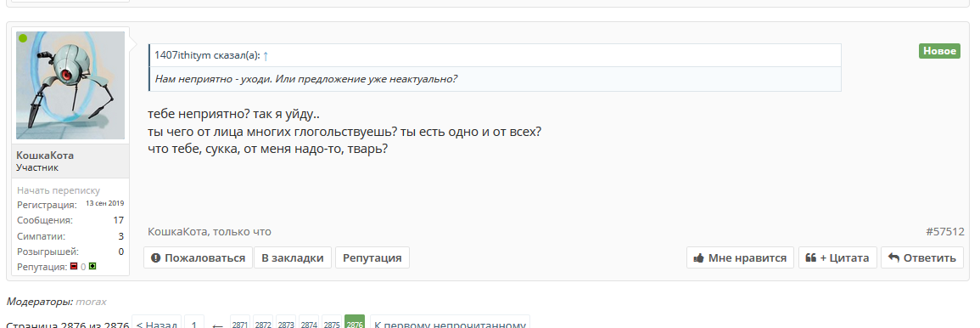The width and height of the screenshot is (980, 328).
Task: Go to page 2875
Action: tap(331, 325)
